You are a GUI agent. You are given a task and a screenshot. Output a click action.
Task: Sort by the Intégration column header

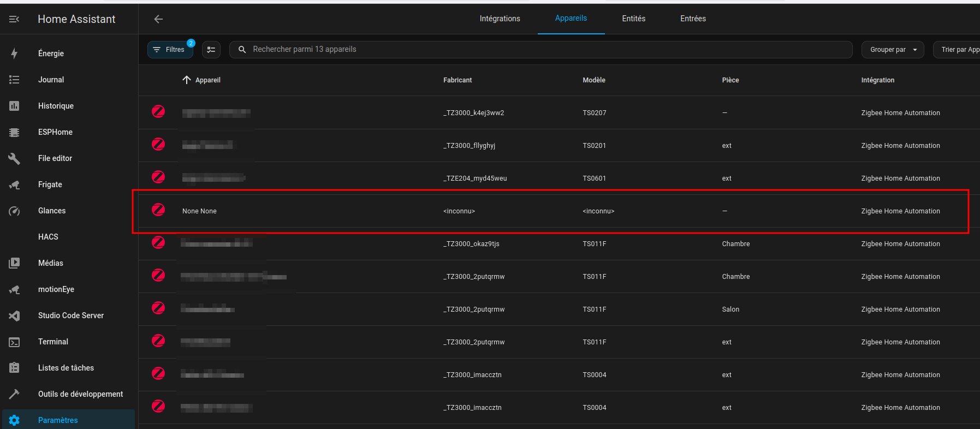click(x=878, y=80)
